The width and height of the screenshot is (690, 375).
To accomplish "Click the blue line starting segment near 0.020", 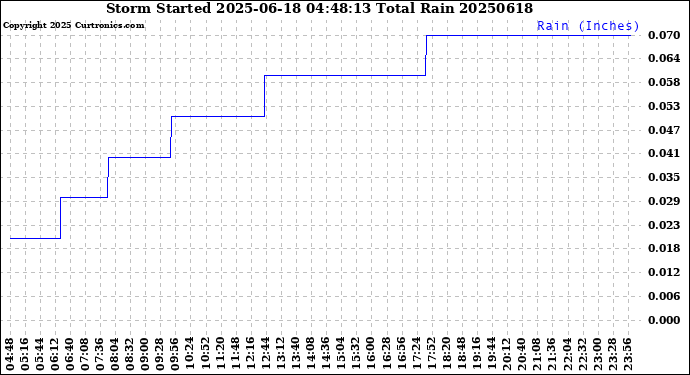I will point(35,239).
